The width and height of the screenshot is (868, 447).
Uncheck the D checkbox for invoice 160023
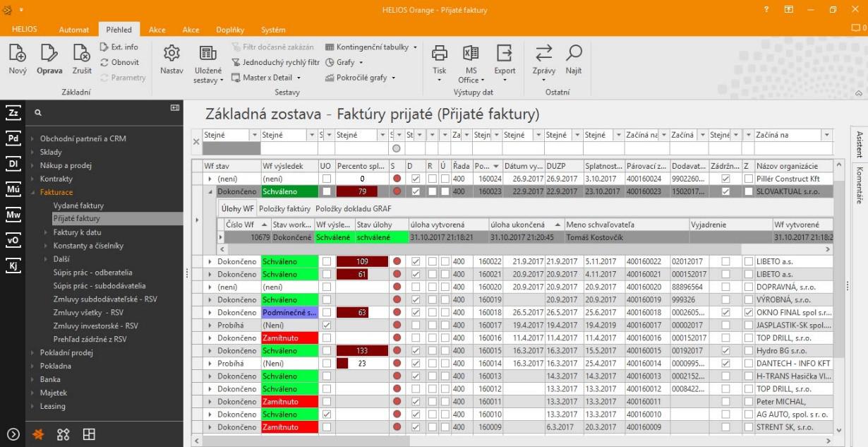point(416,191)
